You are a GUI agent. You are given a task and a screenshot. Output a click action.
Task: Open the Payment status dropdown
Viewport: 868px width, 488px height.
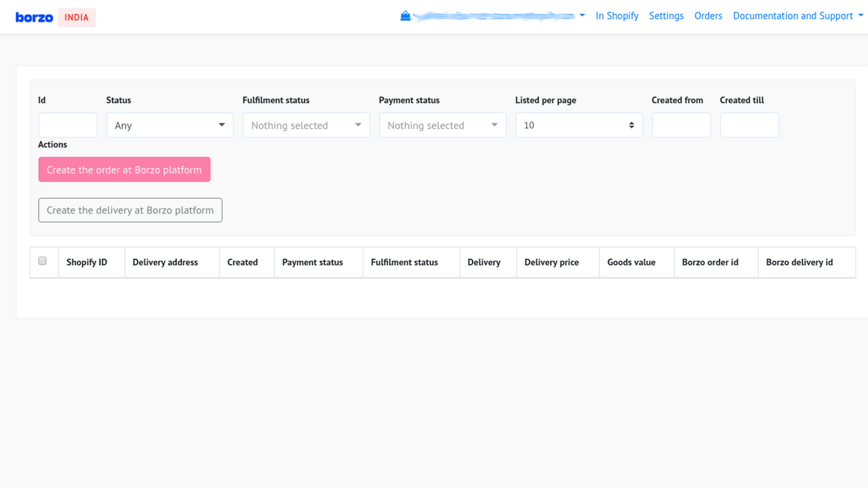[x=442, y=125]
